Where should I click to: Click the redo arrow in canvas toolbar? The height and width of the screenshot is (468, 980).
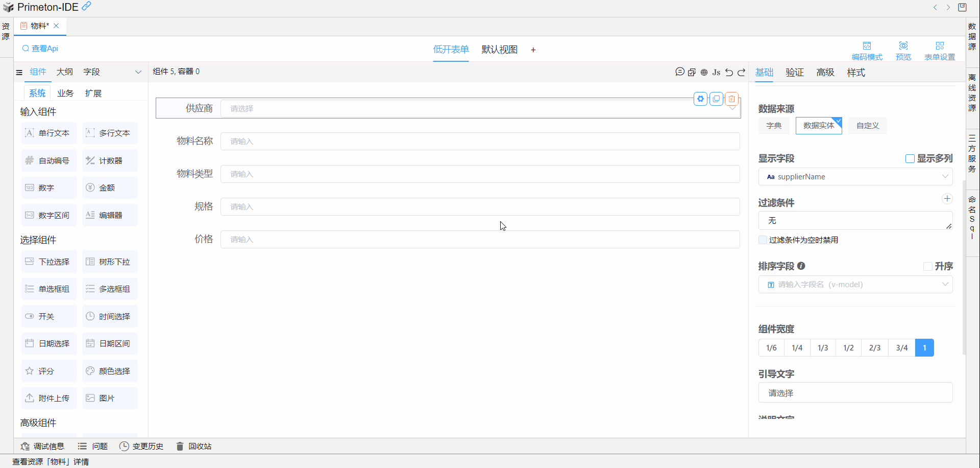[x=742, y=72]
